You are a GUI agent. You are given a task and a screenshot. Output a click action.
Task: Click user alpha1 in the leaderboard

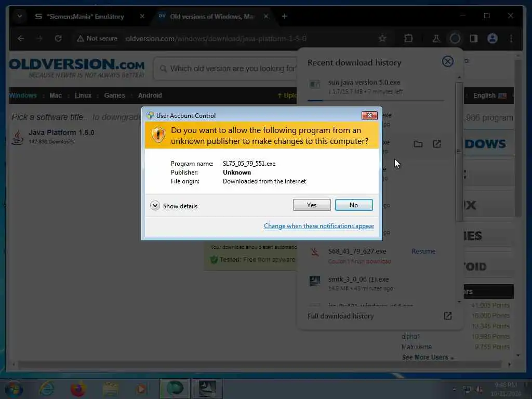(x=410, y=337)
